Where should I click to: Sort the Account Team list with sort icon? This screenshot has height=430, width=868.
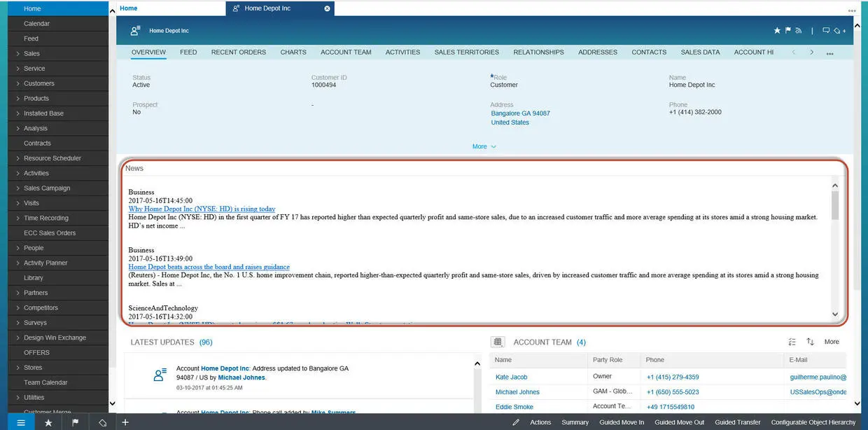[810, 342]
